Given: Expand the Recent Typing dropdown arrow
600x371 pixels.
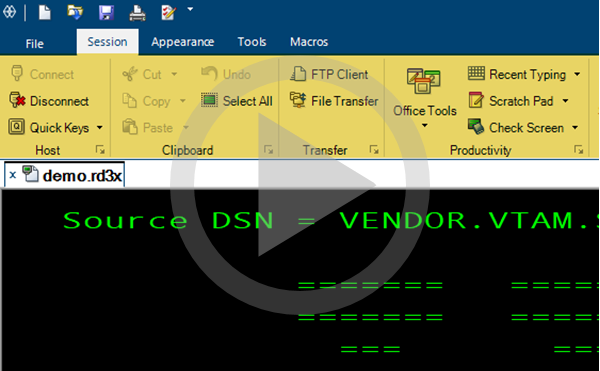Looking at the screenshot, I should tap(577, 74).
